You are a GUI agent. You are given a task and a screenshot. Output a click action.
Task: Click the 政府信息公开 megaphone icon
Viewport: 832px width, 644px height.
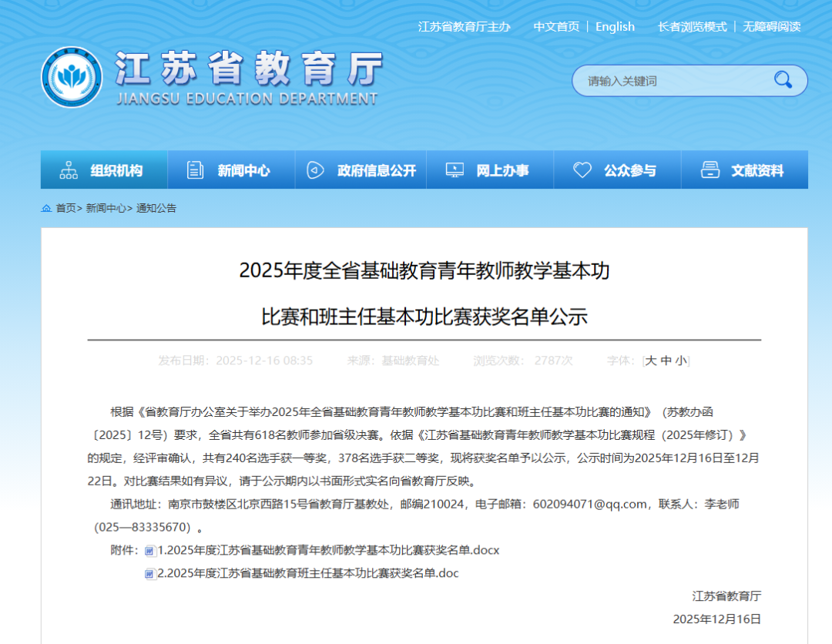click(x=315, y=170)
